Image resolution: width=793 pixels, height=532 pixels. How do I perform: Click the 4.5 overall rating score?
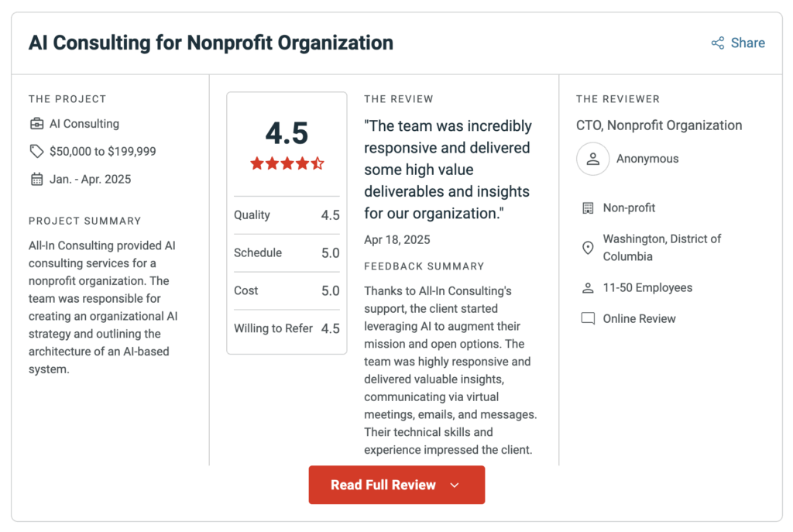pyautogui.click(x=287, y=133)
